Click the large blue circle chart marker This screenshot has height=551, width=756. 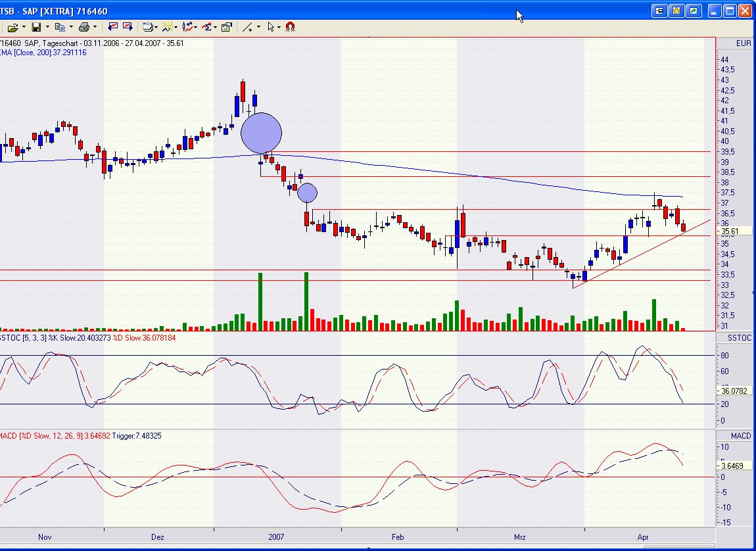coord(261,133)
